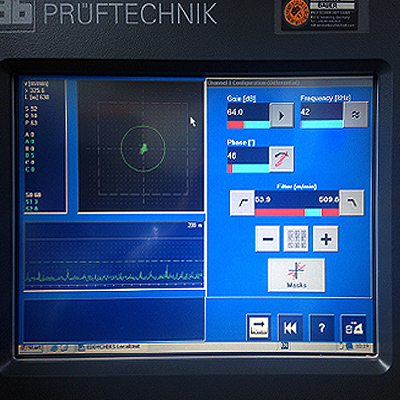Click the filter range slider bar
400x400 pixels.
pos(297,212)
